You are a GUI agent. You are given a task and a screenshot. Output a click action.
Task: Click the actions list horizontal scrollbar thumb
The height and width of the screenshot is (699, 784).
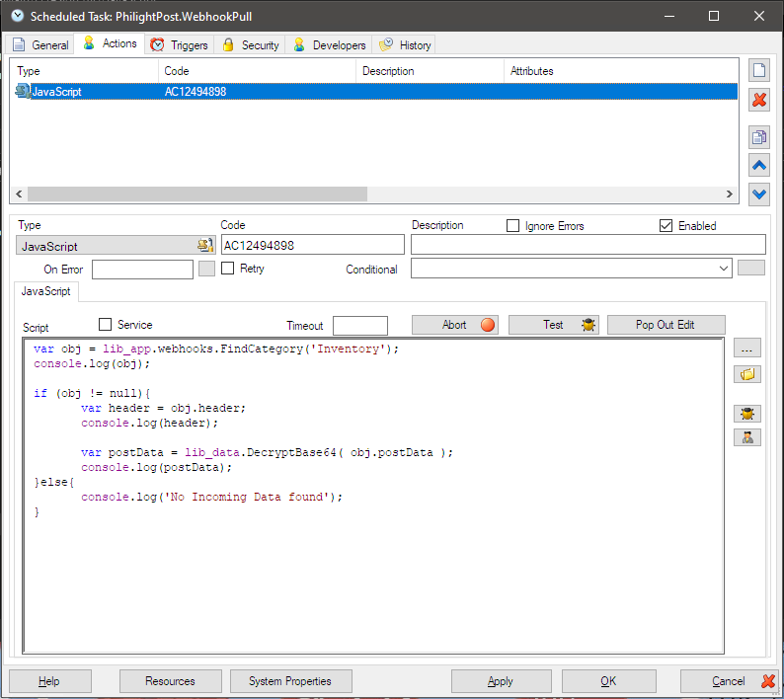(x=197, y=194)
